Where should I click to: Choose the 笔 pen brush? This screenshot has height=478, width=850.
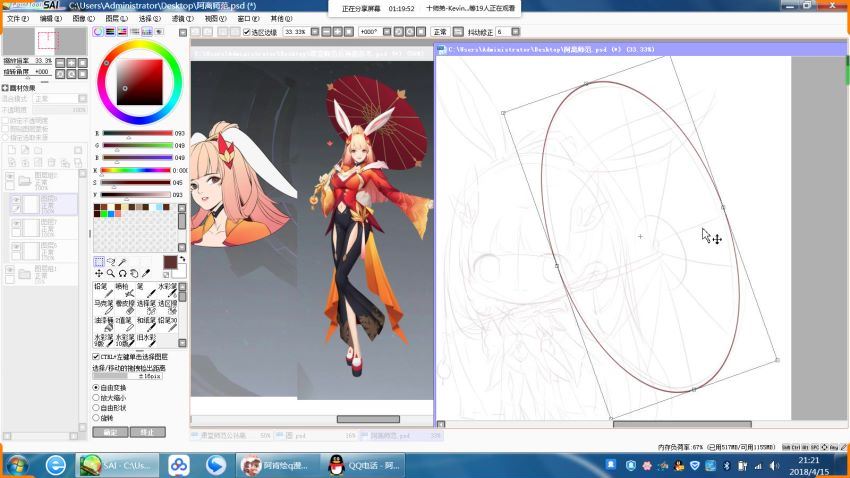pos(146,290)
